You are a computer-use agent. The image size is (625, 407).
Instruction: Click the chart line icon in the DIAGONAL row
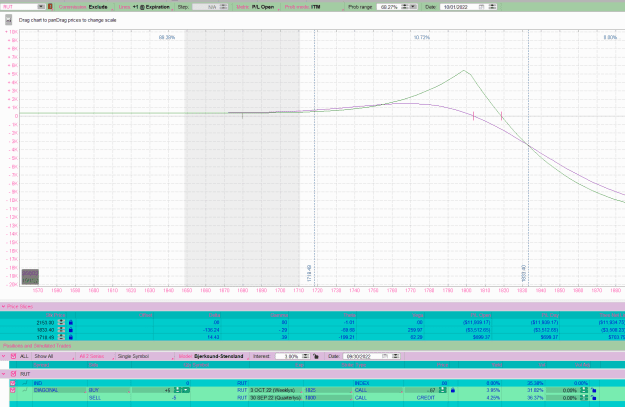pyautogui.click(x=25, y=390)
